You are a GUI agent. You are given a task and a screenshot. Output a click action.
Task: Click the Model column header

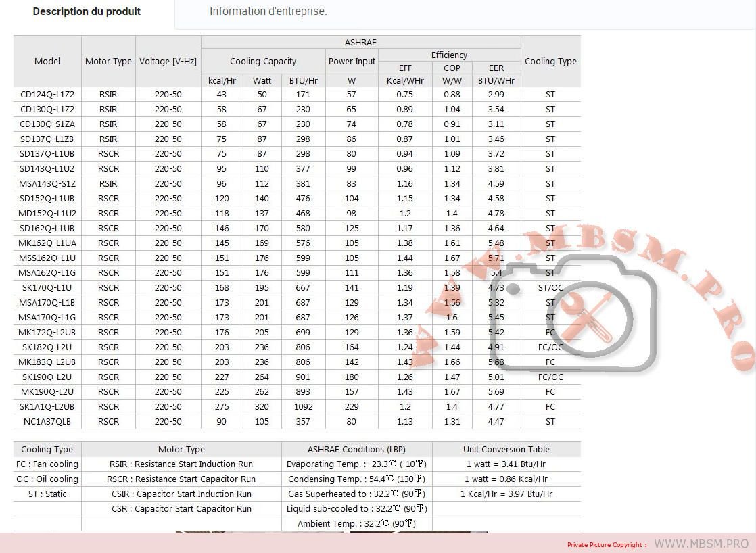pyautogui.click(x=47, y=61)
